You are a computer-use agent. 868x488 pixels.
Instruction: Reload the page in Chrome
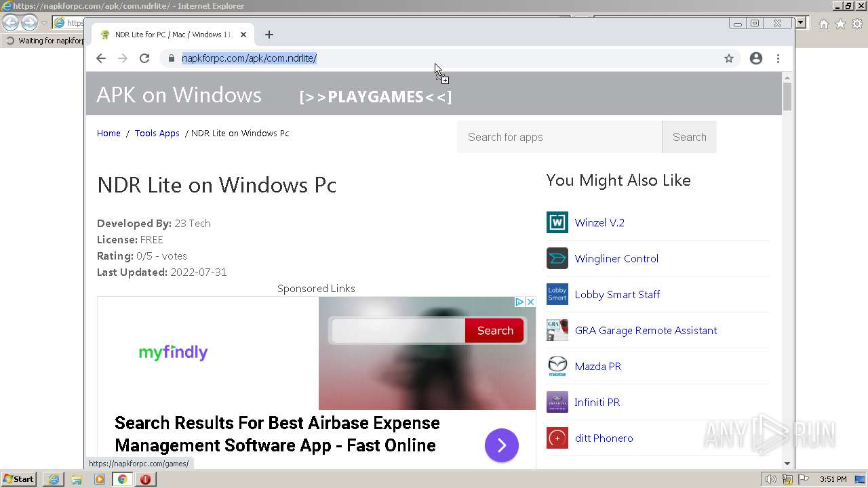(144, 58)
